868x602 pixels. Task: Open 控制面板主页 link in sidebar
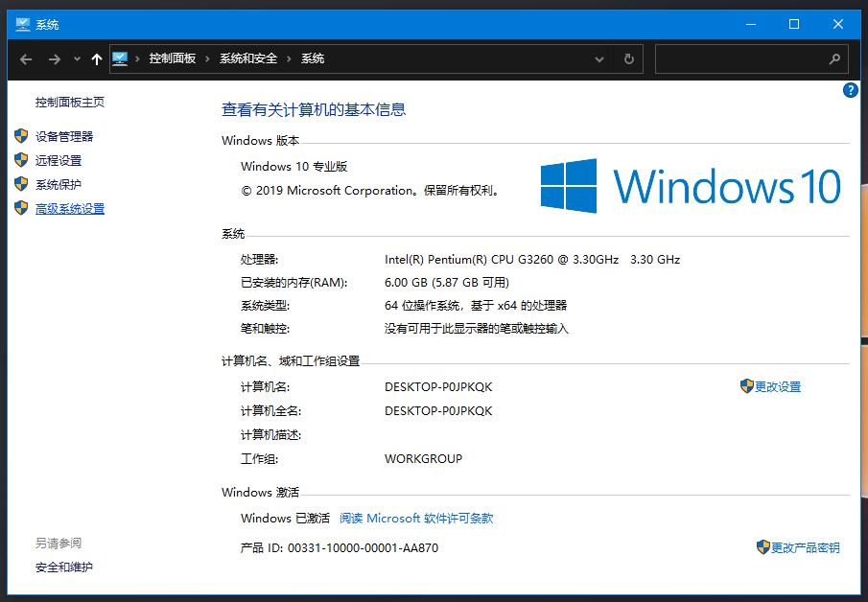click(x=70, y=103)
